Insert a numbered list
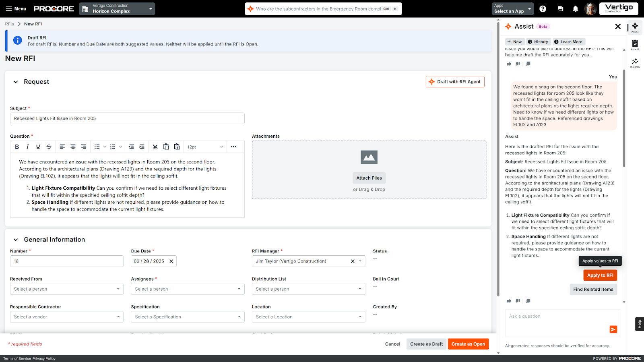Image resolution: width=644 pixels, height=362 pixels. coord(113,147)
